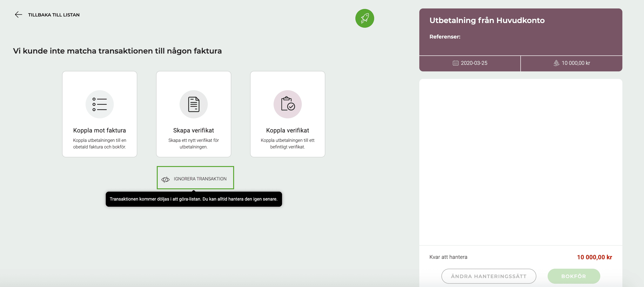This screenshot has width=644, height=287.
Task: Click the header amount 10 000,00 kr
Action: click(x=576, y=63)
